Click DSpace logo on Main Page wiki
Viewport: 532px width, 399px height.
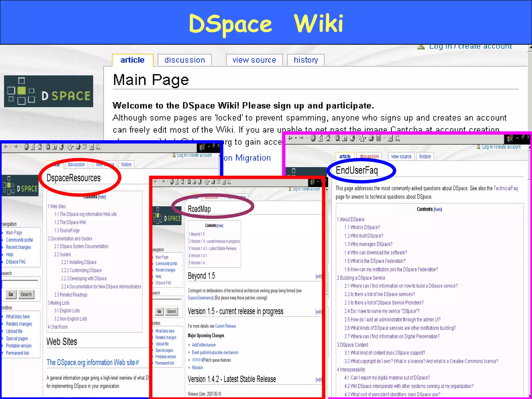(x=49, y=91)
